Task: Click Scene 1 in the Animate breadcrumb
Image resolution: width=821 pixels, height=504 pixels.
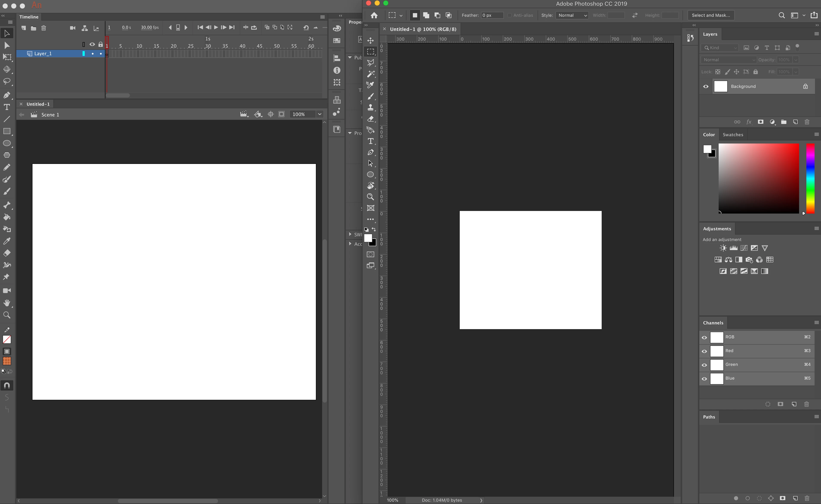Action: point(50,115)
